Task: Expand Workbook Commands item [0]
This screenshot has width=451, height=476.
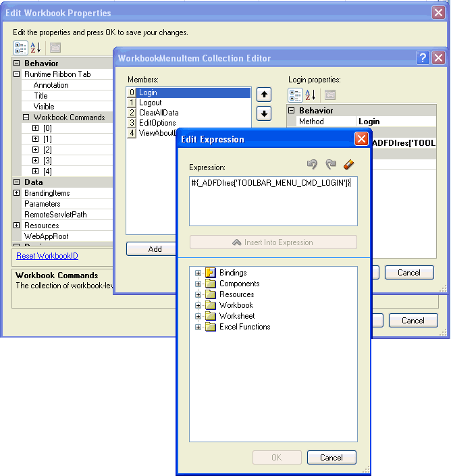Action: (36, 128)
